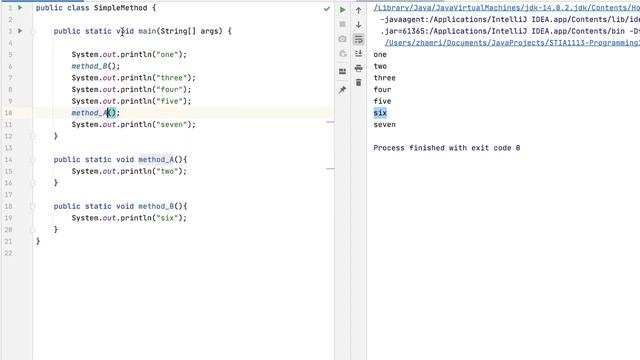This screenshot has height=360, width=640.
Task: Click println("six") inside method_B
Action: click(x=129, y=218)
